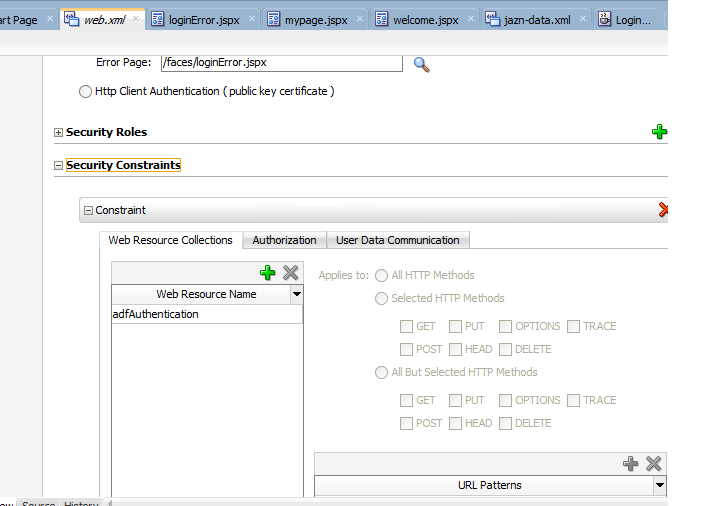Viewport: 719px width, 506px height.
Task: Open the welcome.jspx editor tab
Action: point(426,20)
